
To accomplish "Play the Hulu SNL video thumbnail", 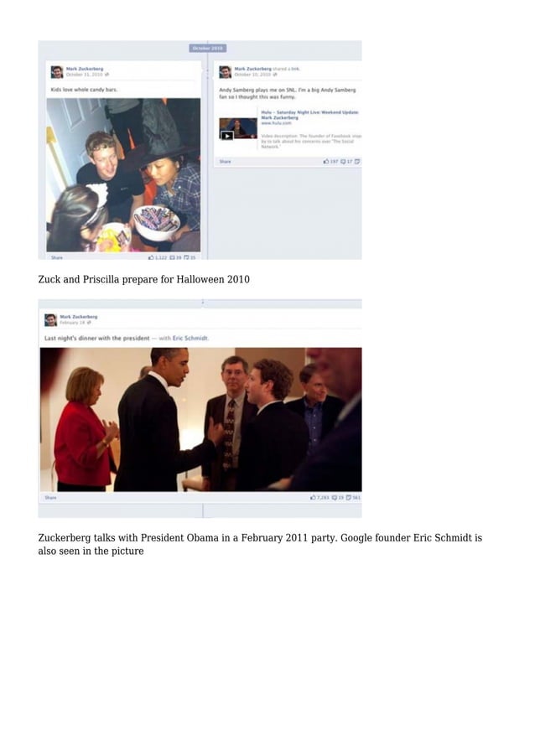I will [x=238, y=129].
